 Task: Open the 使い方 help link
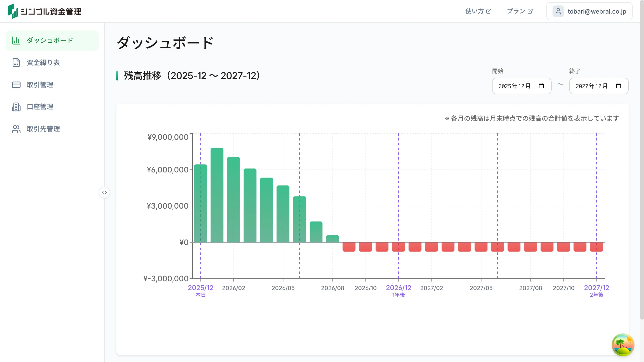[x=474, y=11]
